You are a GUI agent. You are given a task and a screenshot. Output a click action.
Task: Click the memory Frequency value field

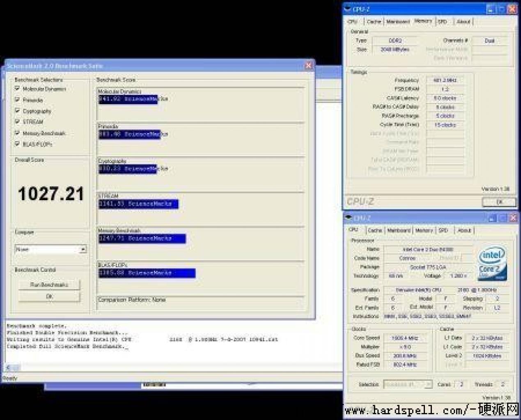pyautogui.click(x=445, y=80)
